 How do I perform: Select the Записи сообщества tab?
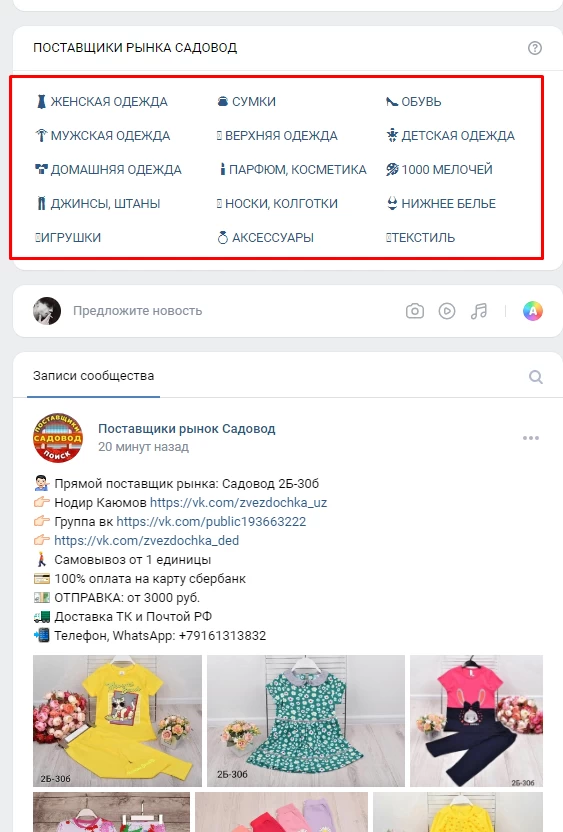click(x=93, y=376)
